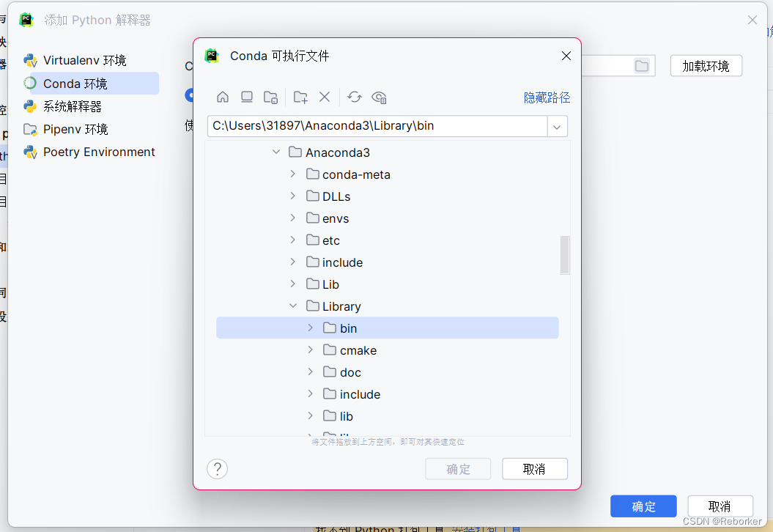773x532 pixels.
Task: Open help for Conda executable dialog
Action: tap(217, 469)
